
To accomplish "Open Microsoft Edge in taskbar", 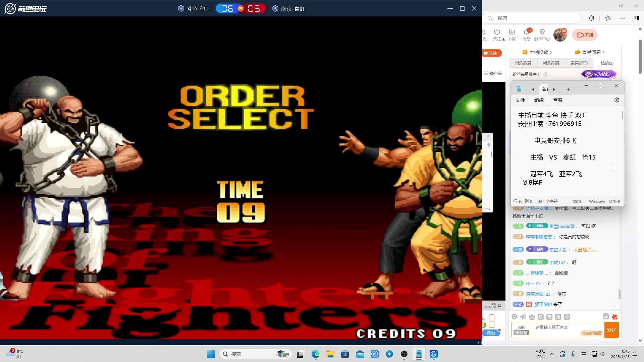I will tap(315, 354).
